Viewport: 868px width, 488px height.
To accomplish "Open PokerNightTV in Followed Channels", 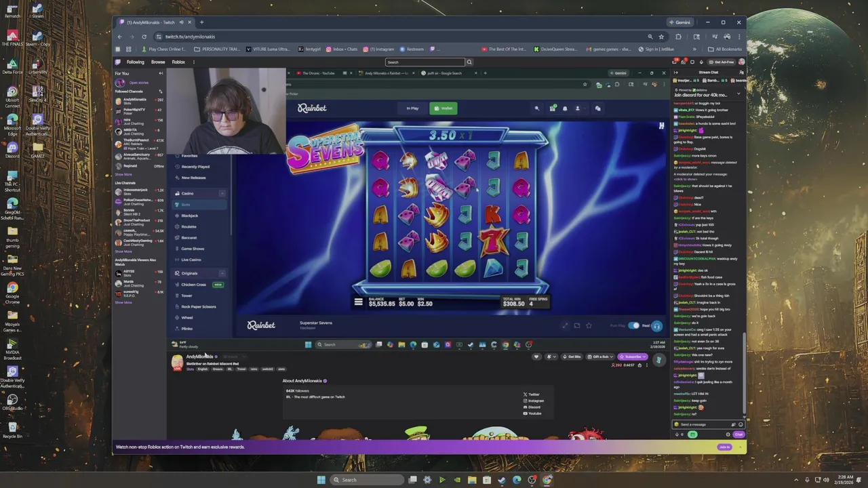I will [x=139, y=111].
